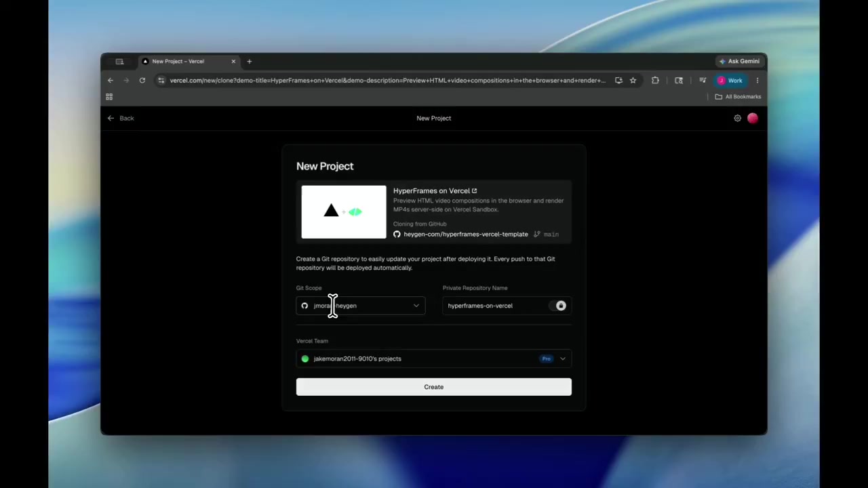Click the HyperFrames template preview thumbnail
Viewport: 868px width, 488px height.
[x=344, y=212]
